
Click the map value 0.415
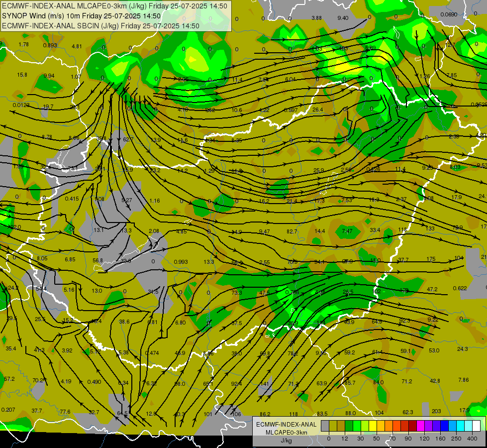coord(72,198)
